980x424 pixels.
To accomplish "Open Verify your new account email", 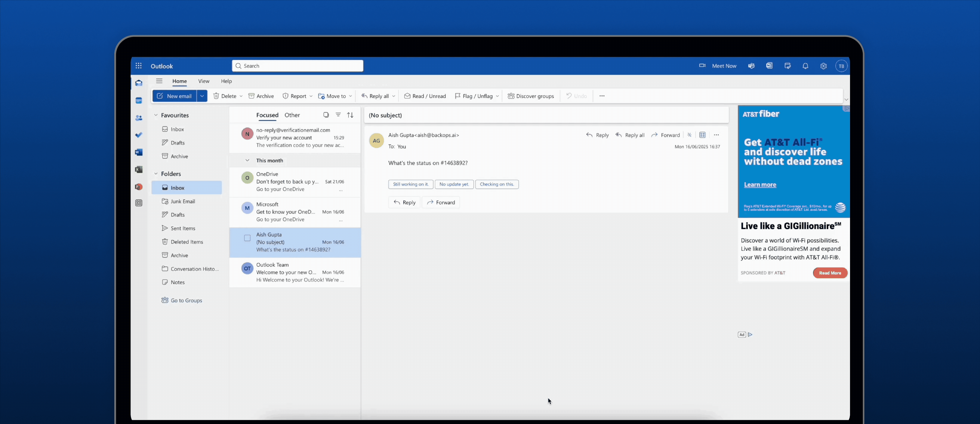I will coord(295,138).
